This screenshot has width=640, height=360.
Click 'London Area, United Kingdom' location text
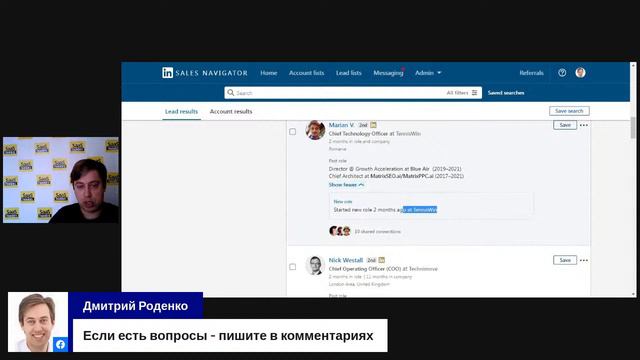(x=359, y=284)
